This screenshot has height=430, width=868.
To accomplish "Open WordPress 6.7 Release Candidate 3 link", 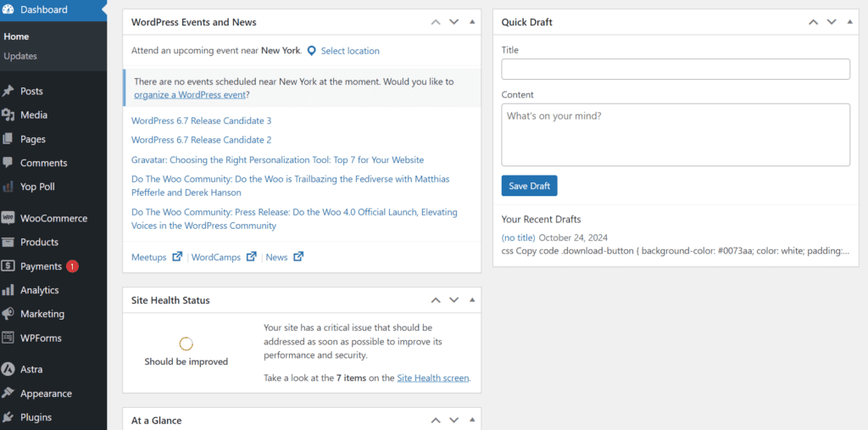I will click(201, 120).
